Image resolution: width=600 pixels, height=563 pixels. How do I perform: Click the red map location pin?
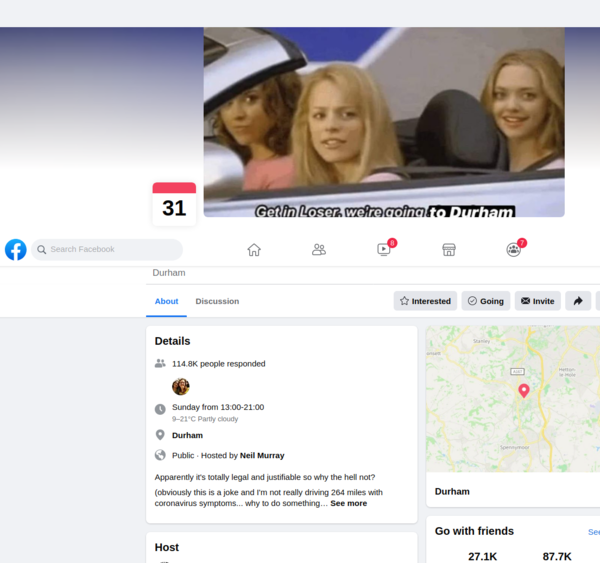[x=523, y=390]
